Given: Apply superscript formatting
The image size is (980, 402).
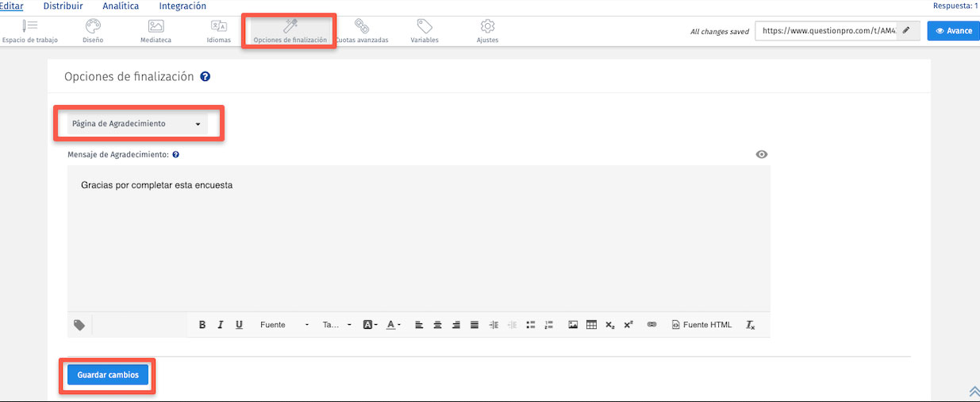Looking at the screenshot, I should tap(628, 325).
